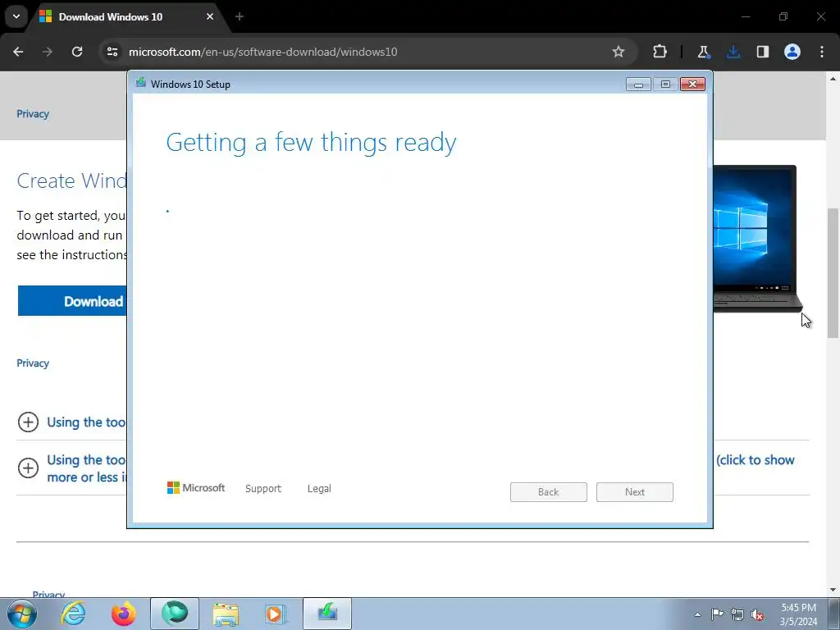This screenshot has width=840, height=630.
Task: Restore down the Chrome window
Action: tap(783, 16)
